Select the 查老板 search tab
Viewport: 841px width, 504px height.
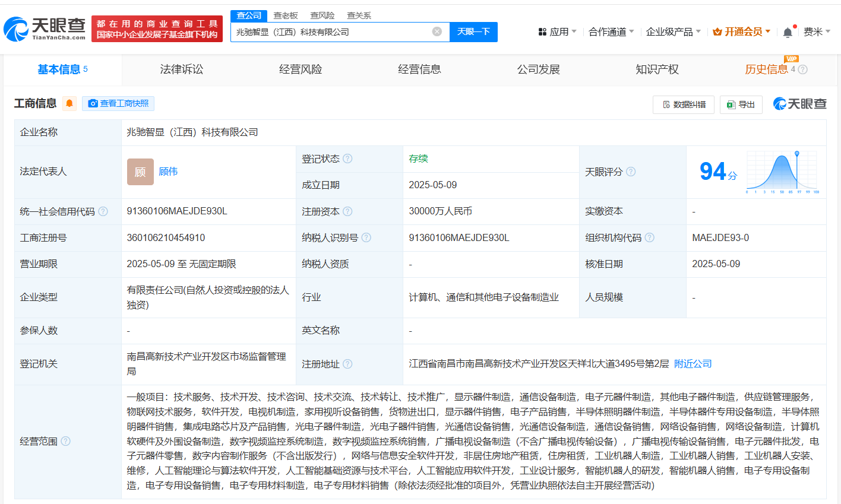(x=286, y=15)
